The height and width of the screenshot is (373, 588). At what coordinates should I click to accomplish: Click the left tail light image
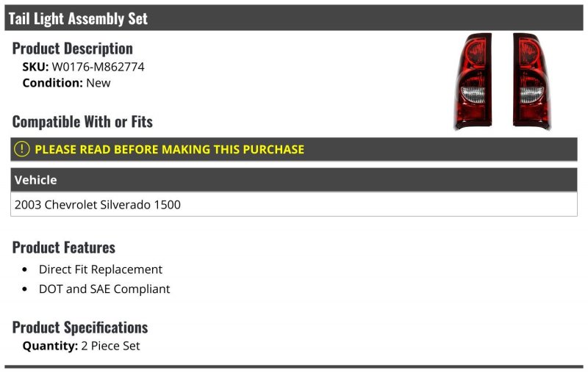(473, 82)
